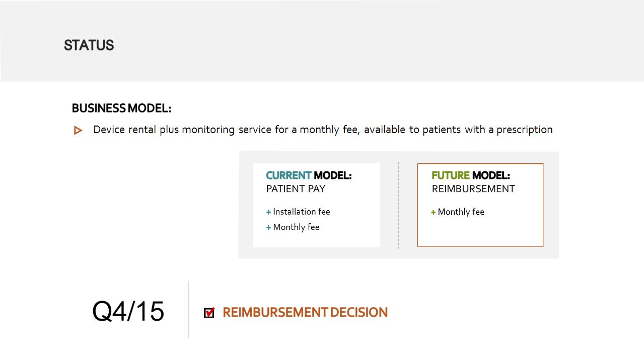This screenshot has width=644, height=363.
Task: Click the green plus icon under Future Model
Action: pos(433,212)
